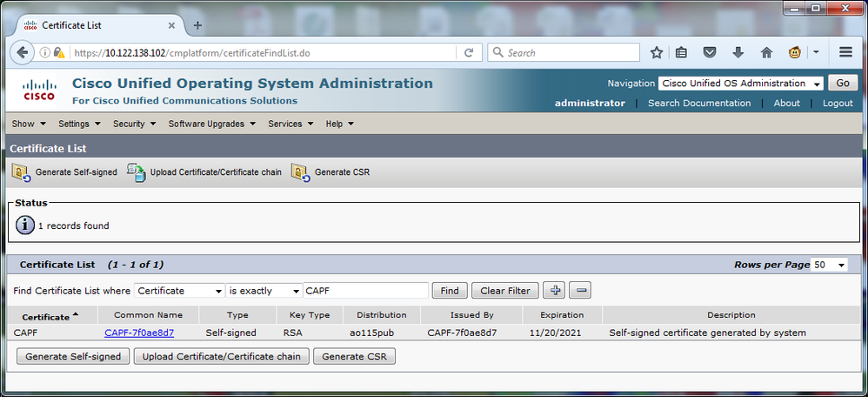Click the Self-signed type cell

[230, 333]
